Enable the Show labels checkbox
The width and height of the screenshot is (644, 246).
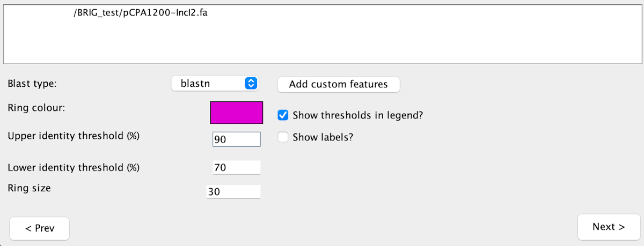coord(283,137)
